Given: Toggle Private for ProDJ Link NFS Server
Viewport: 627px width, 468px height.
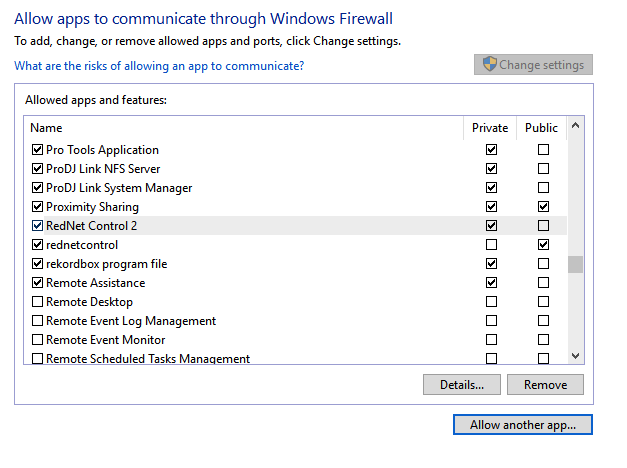Looking at the screenshot, I should 491,168.
